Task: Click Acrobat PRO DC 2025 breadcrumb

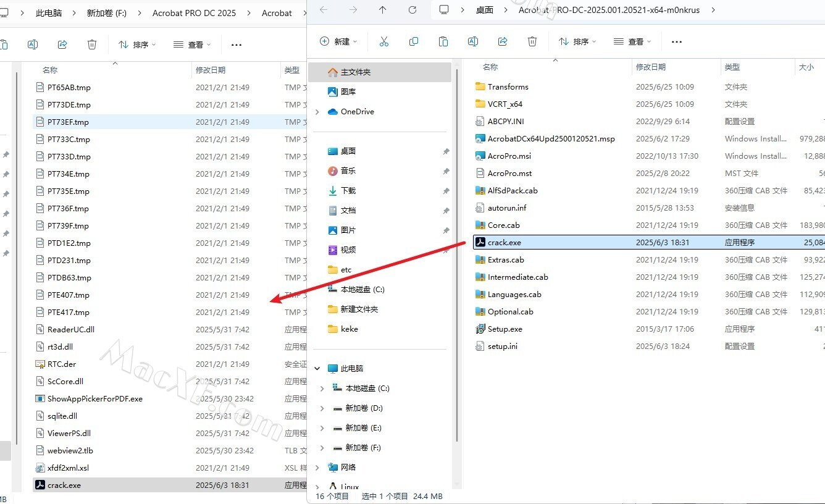Action: 195,13
